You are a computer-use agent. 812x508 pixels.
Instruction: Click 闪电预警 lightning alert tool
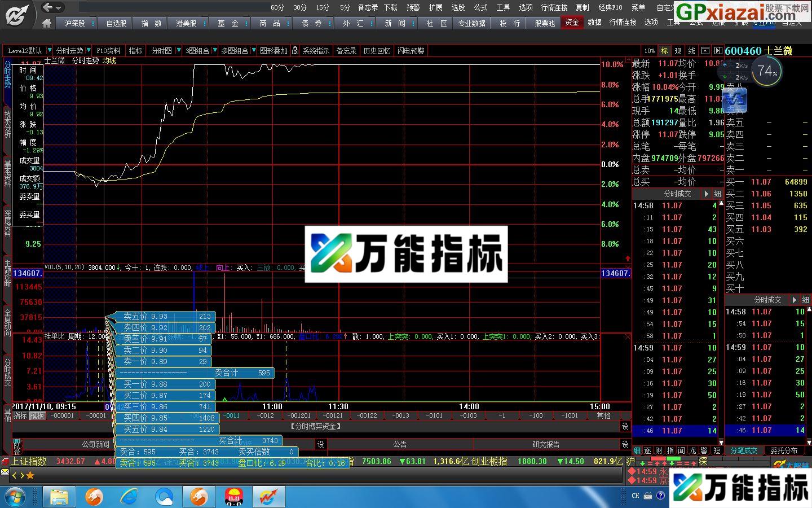click(411, 50)
